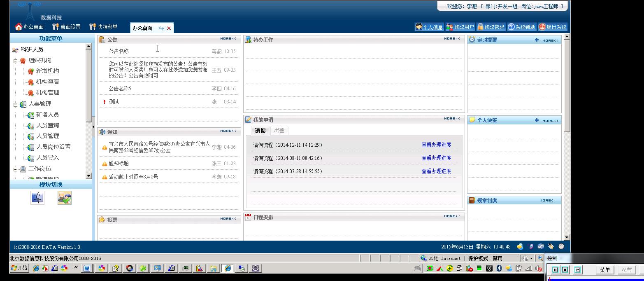The image size is (644, 281).
Task: Click the Bluetooth icon in system tray
Action: (499, 268)
